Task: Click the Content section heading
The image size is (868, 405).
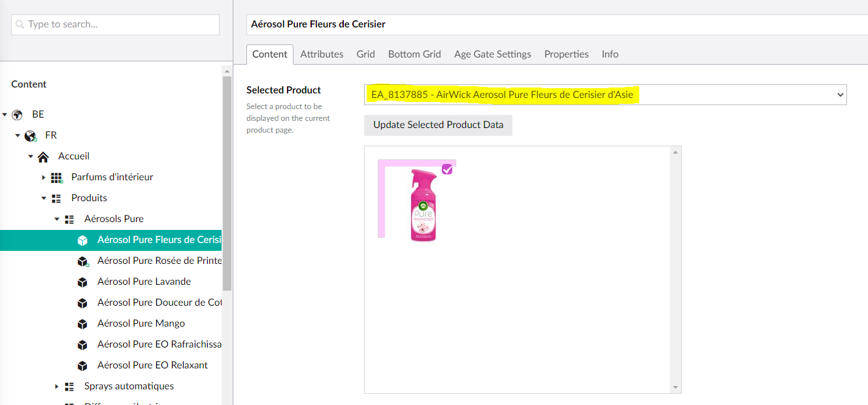Action: pos(29,84)
